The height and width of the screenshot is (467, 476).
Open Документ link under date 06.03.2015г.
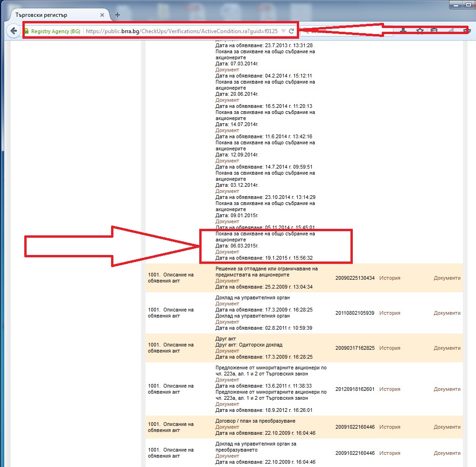(x=227, y=252)
